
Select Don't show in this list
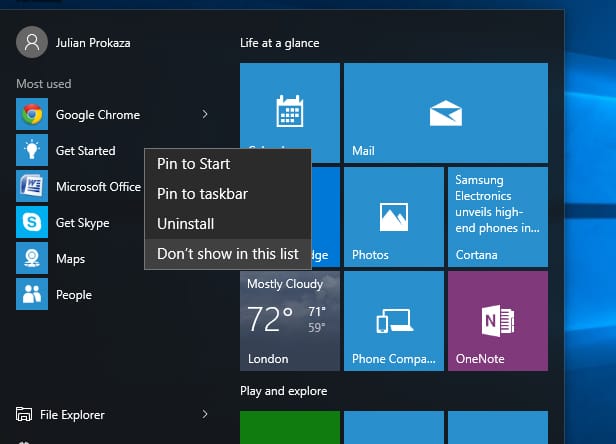228,254
